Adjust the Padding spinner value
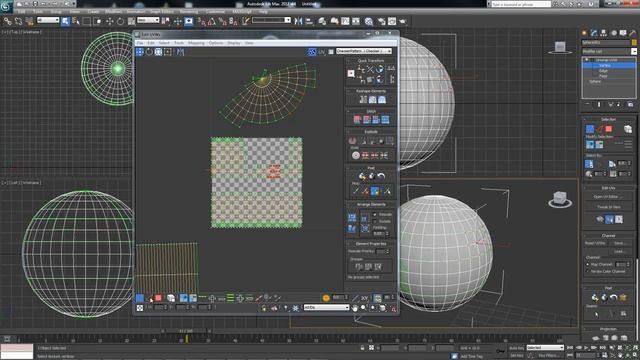Image resolution: width=640 pixels, height=360 pixels. [x=387, y=233]
